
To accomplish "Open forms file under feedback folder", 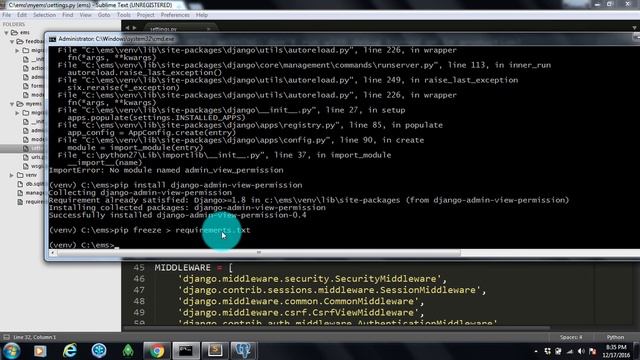I will click(34, 86).
